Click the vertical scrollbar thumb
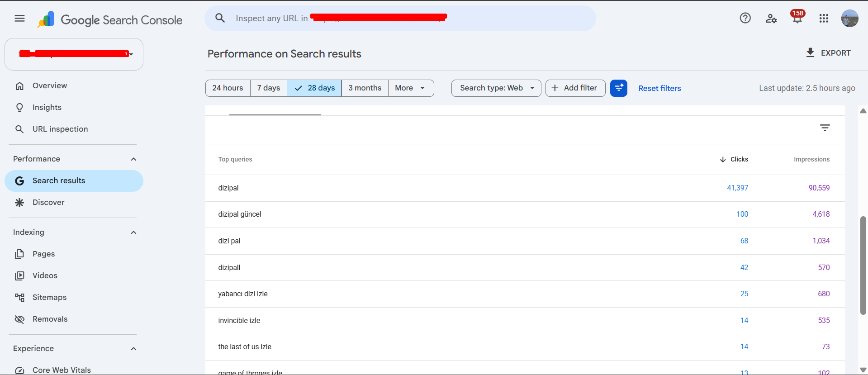 pyautogui.click(x=863, y=266)
